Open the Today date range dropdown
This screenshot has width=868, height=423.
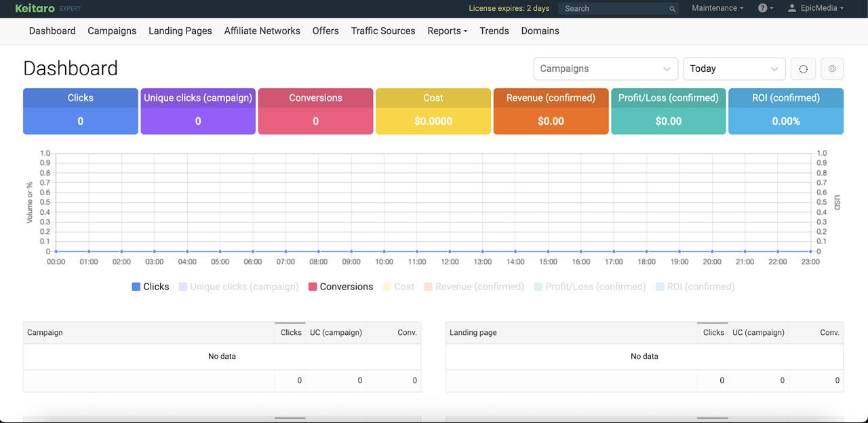[x=734, y=68]
